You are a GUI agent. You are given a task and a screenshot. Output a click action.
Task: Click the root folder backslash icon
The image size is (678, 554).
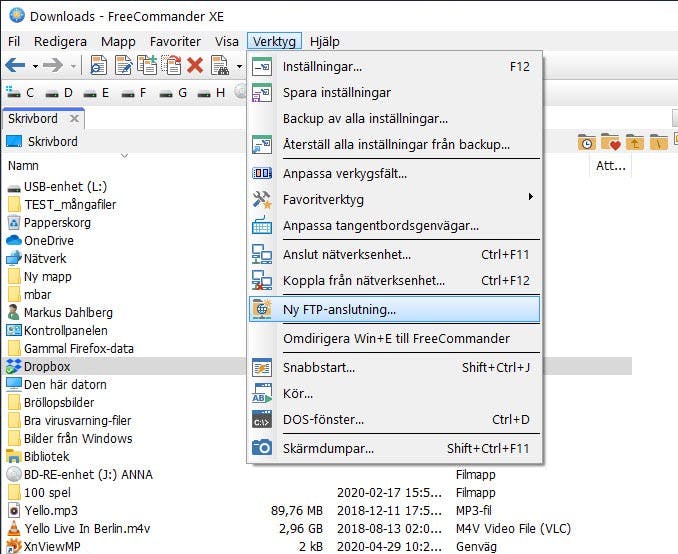click(x=659, y=142)
